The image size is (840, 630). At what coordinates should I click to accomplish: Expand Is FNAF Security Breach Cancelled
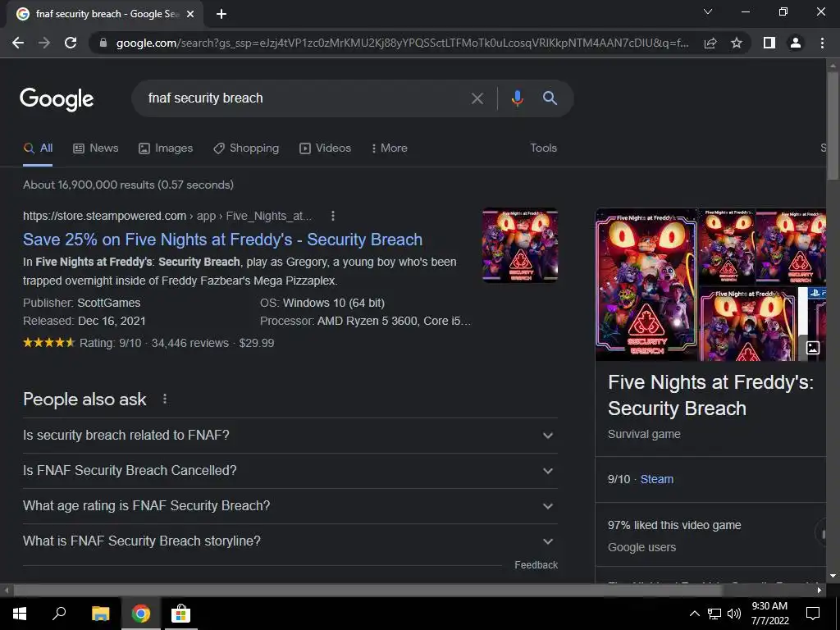(x=290, y=471)
